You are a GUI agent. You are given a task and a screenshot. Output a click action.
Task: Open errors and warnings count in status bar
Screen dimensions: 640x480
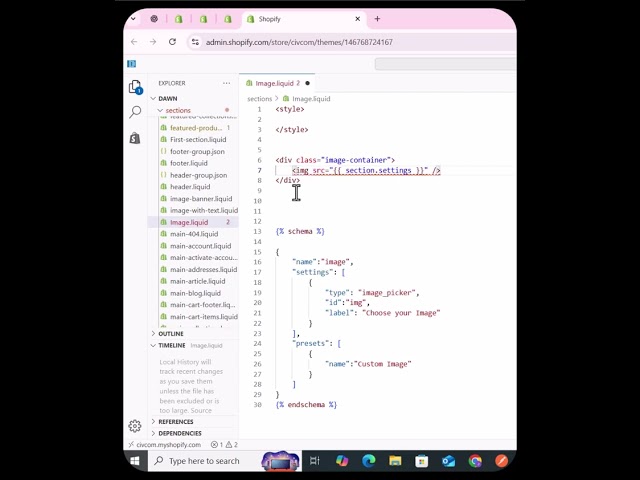tap(224, 444)
